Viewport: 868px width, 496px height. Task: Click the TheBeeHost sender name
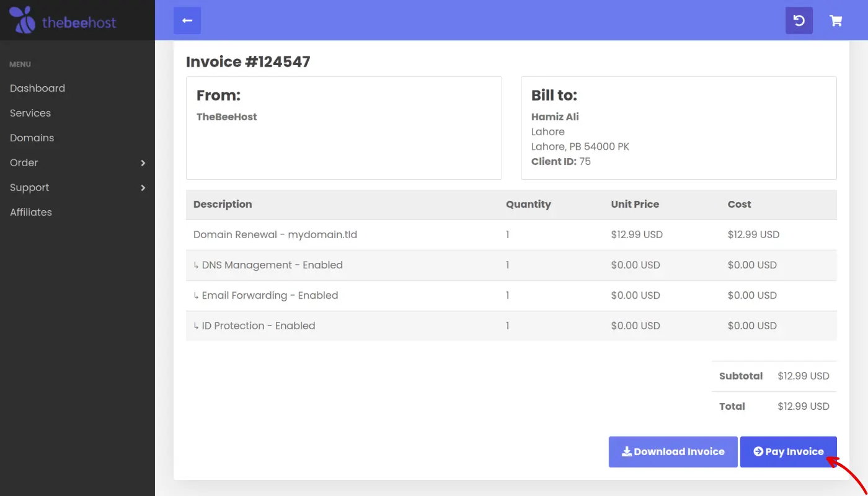(x=226, y=117)
